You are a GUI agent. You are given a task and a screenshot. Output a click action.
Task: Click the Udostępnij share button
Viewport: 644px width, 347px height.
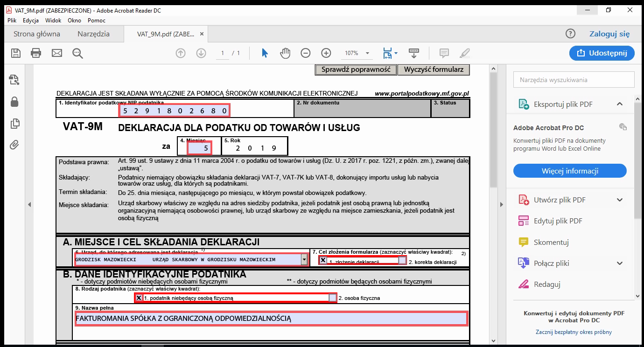[602, 53]
